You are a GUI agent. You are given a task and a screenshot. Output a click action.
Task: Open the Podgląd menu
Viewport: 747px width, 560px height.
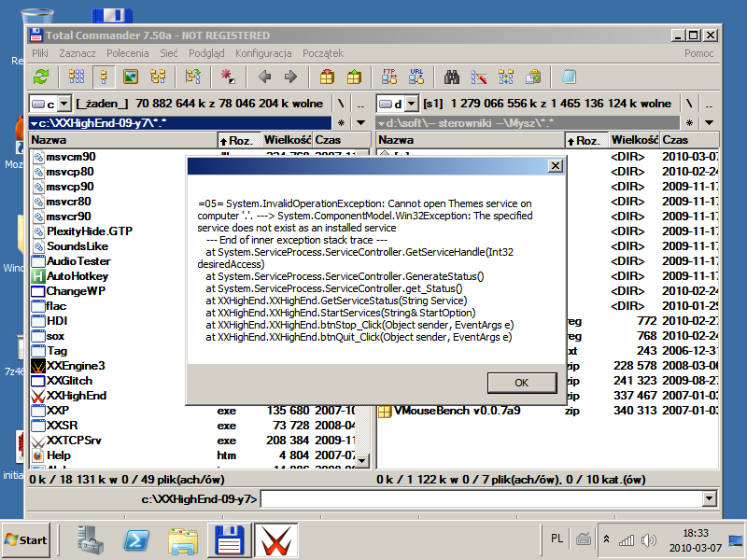click(x=206, y=53)
